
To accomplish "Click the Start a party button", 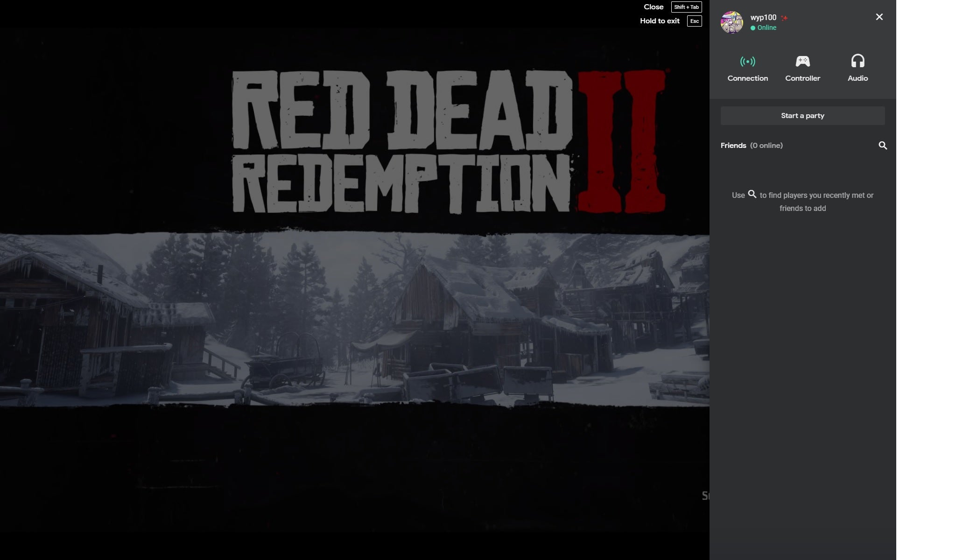I will pyautogui.click(x=802, y=116).
